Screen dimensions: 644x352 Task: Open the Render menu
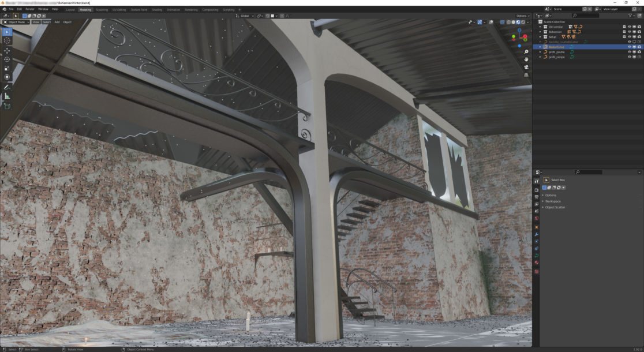coord(29,9)
